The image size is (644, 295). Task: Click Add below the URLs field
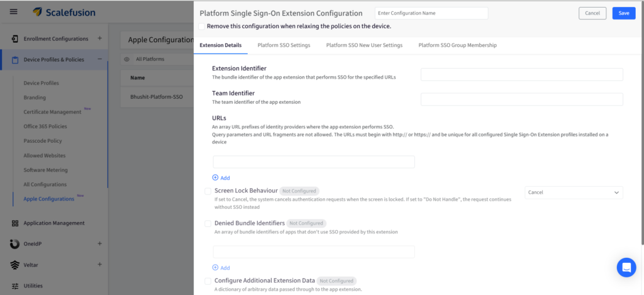(221, 178)
